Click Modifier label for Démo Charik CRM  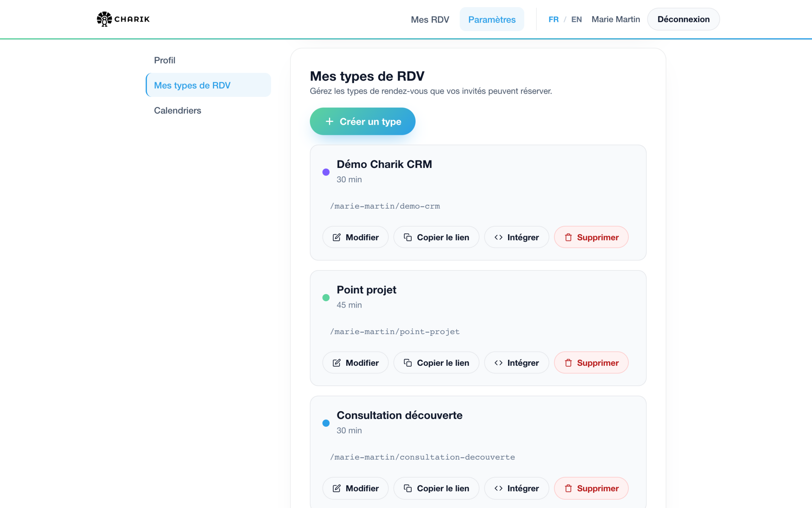(362, 237)
